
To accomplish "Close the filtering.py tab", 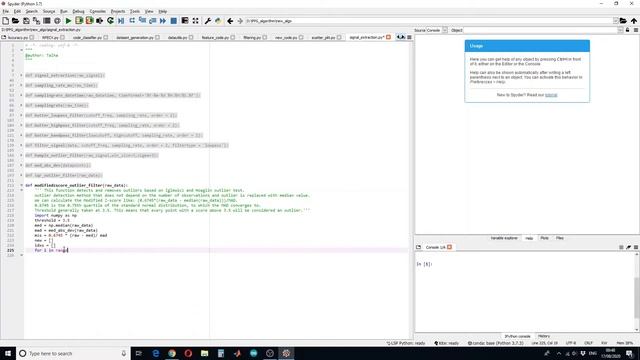I will coord(264,37).
